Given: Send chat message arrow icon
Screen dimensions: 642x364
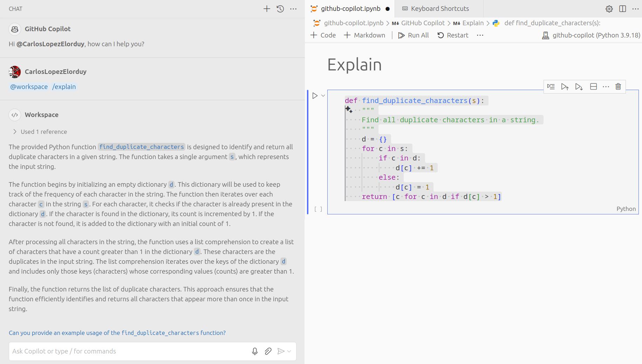Looking at the screenshot, I should pos(281,351).
